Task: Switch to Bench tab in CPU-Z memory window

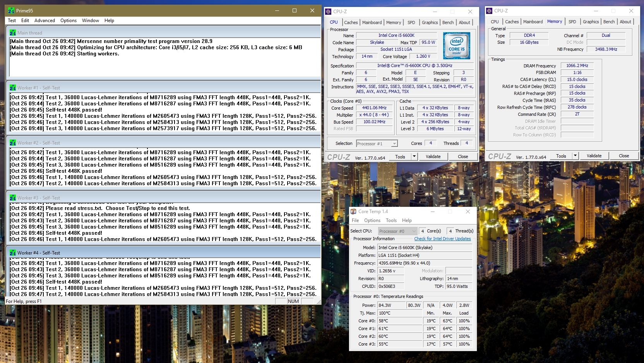Action: coord(609,22)
